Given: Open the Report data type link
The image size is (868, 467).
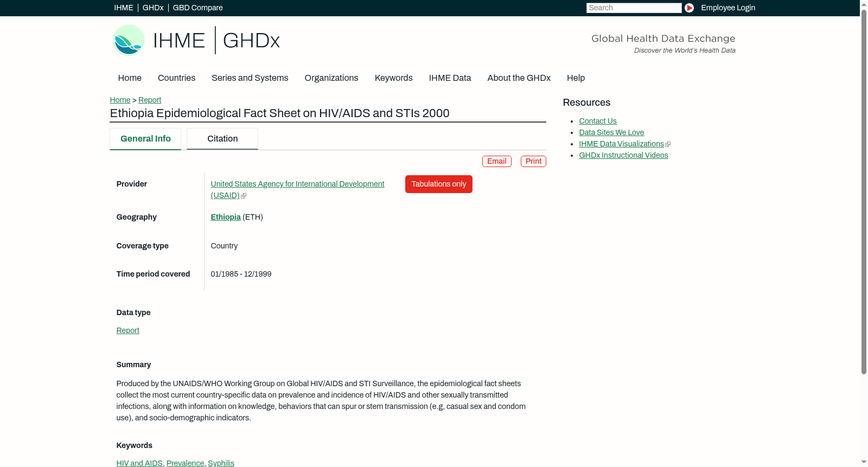Looking at the screenshot, I should click(127, 331).
